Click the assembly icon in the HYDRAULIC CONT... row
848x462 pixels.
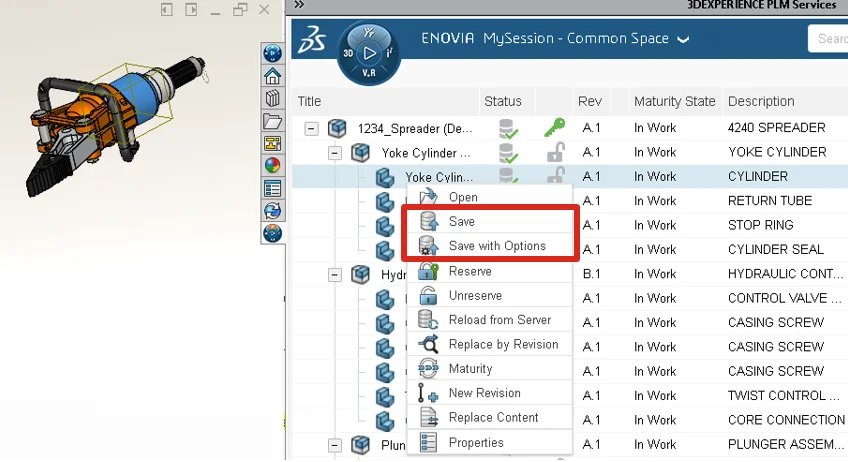click(x=361, y=274)
